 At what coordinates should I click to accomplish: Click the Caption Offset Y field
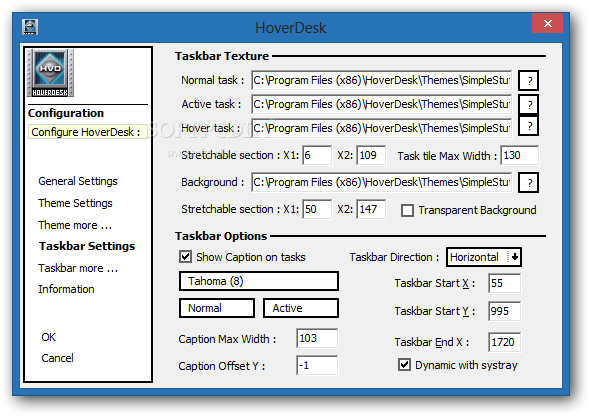point(317,365)
